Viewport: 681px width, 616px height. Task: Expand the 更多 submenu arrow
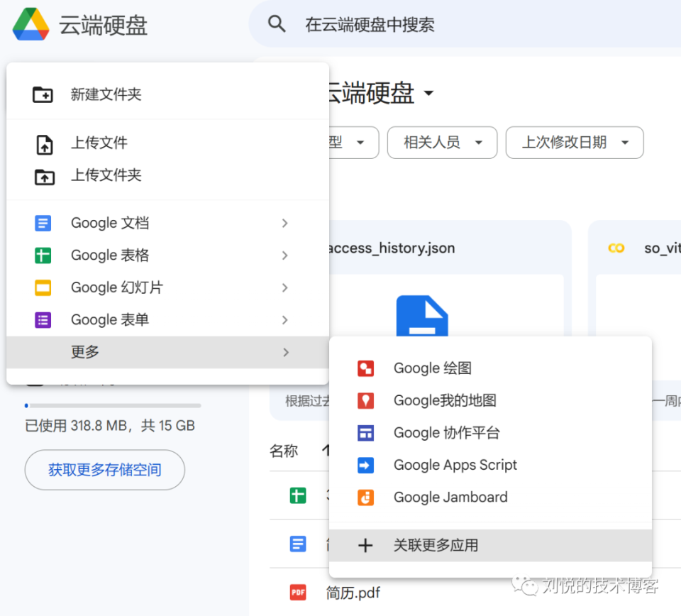click(284, 351)
